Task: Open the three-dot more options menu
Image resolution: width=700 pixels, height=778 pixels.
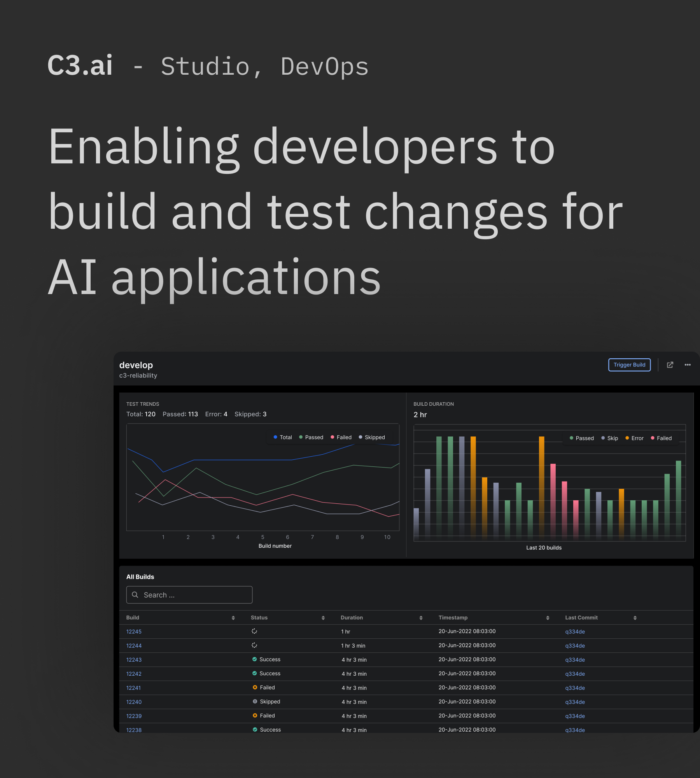Action: (688, 365)
